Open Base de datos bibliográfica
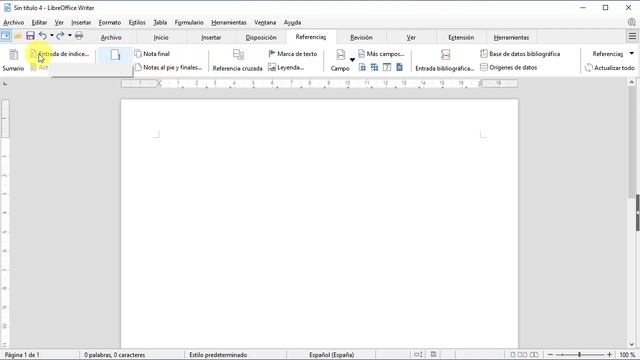Screen dimensions: 640x360 click(x=520, y=54)
